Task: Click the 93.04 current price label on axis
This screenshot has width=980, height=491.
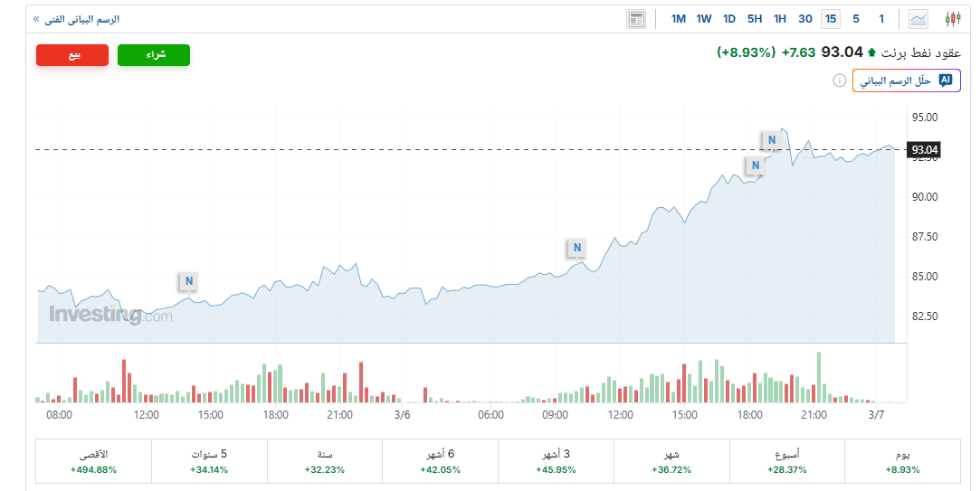Action: click(x=925, y=150)
